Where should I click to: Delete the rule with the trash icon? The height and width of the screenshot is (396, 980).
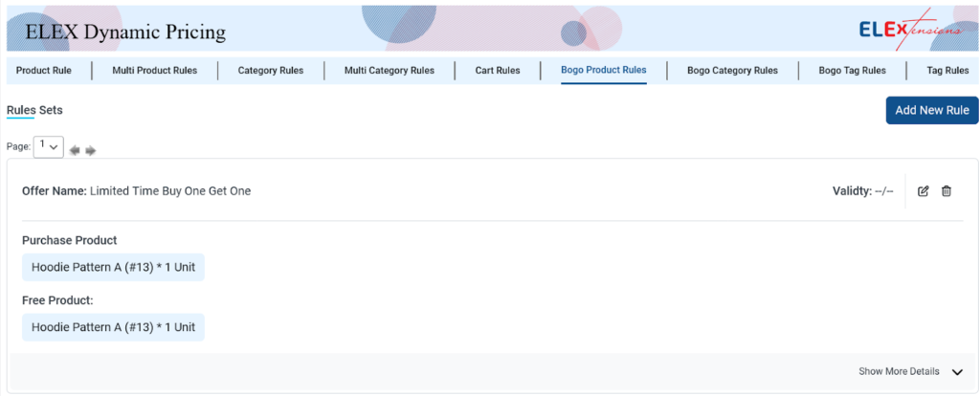pos(947,191)
